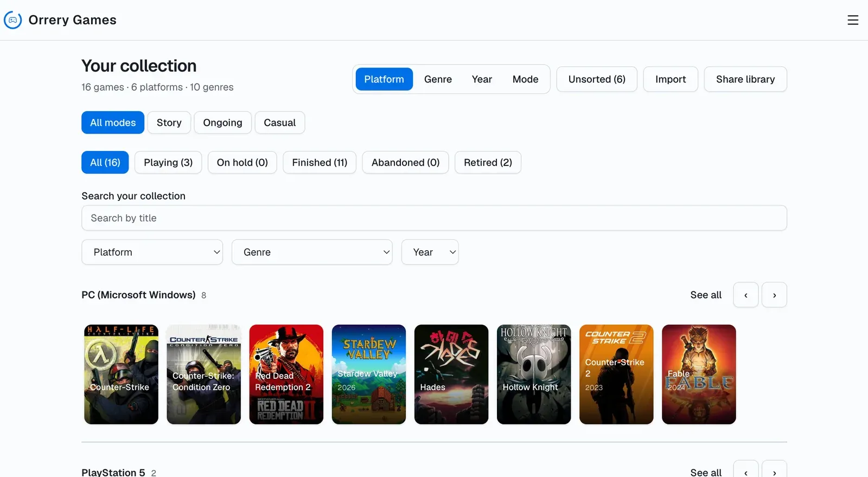Viewport: 868px width, 477px height.
Task: Open the Counter-Strike 2 cover
Action: pyautogui.click(x=616, y=374)
